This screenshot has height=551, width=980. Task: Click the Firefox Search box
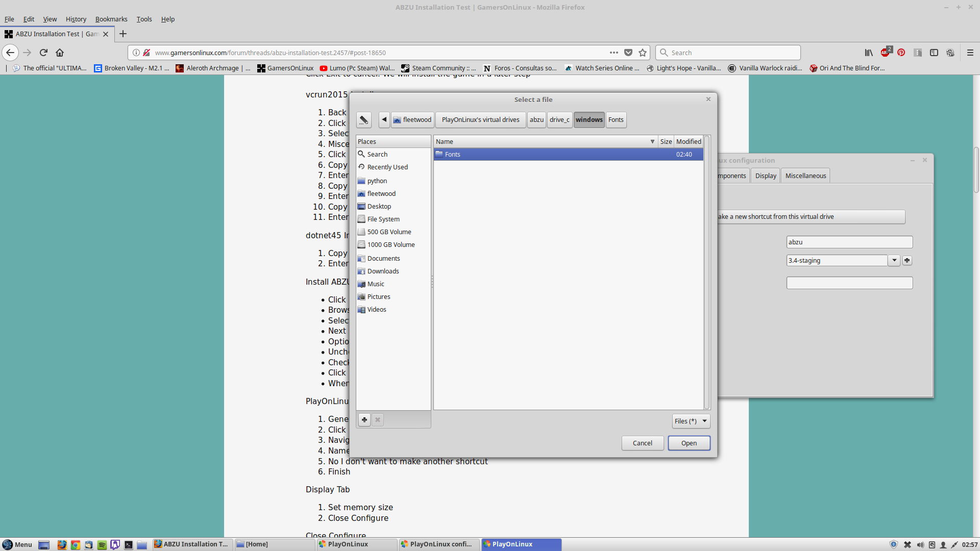[x=728, y=53]
